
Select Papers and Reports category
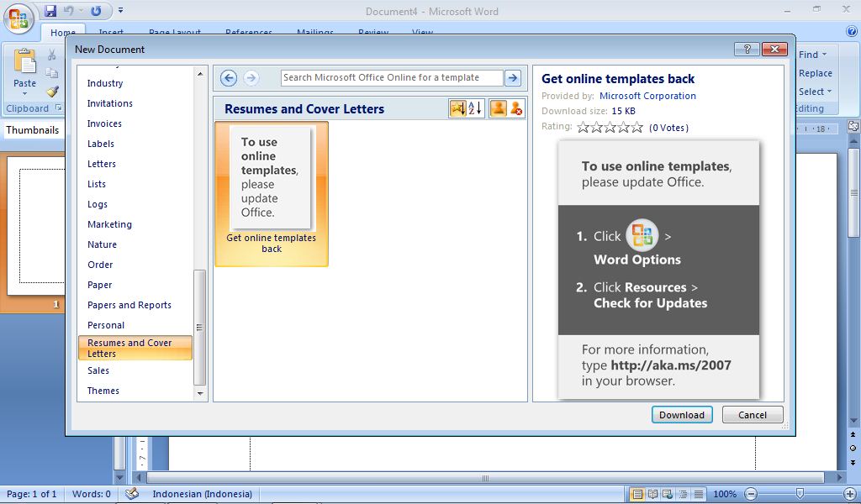(129, 305)
